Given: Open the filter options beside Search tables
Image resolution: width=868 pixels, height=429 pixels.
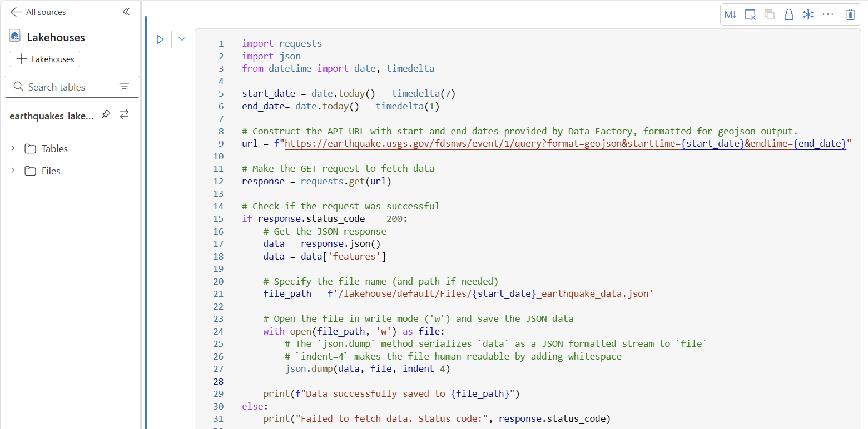Looking at the screenshot, I should pyautogui.click(x=124, y=87).
